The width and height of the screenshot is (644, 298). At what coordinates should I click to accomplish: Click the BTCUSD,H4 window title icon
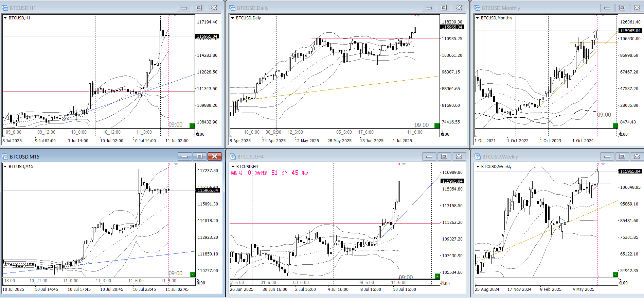(233, 156)
